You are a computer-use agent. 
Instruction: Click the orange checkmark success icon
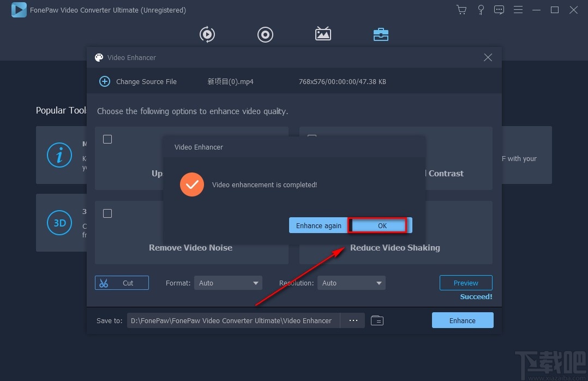click(192, 184)
